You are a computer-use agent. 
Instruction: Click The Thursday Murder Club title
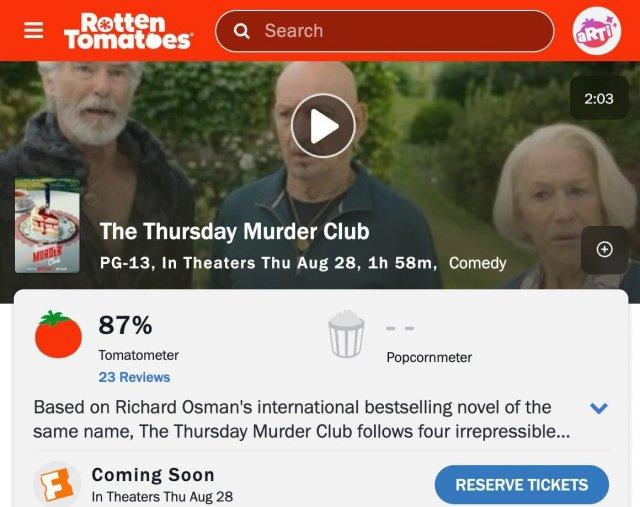[x=235, y=231]
